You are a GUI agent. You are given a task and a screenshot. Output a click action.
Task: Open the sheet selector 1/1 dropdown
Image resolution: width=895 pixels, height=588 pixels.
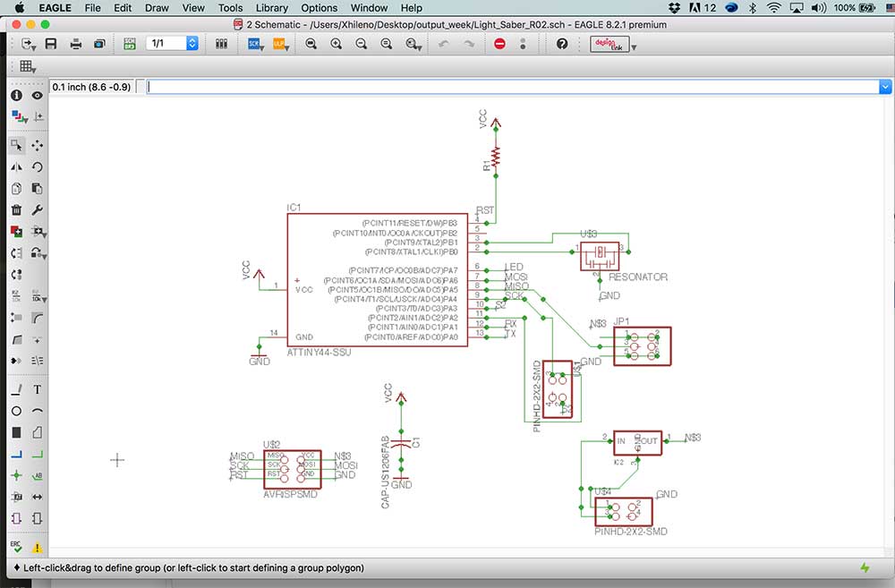click(173, 43)
